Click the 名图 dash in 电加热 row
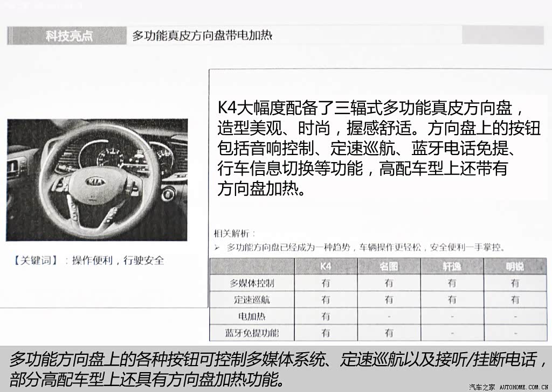 389,317
